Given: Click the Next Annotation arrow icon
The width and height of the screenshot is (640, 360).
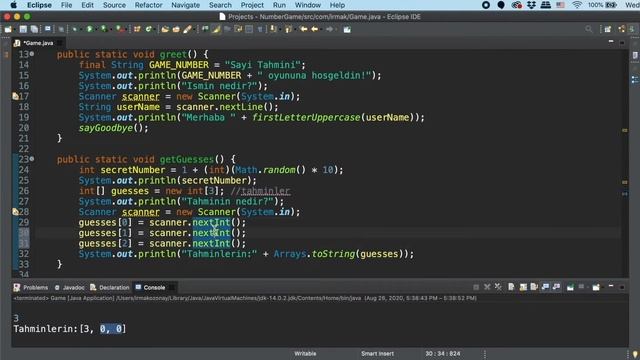Looking at the screenshot, I should (x=273, y=29).
